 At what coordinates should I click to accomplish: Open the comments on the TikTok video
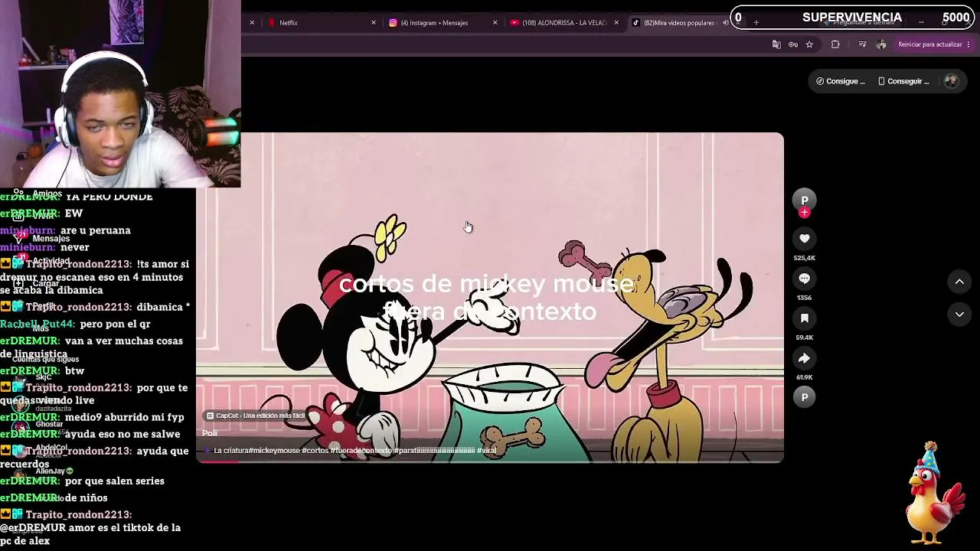point(804,279)
